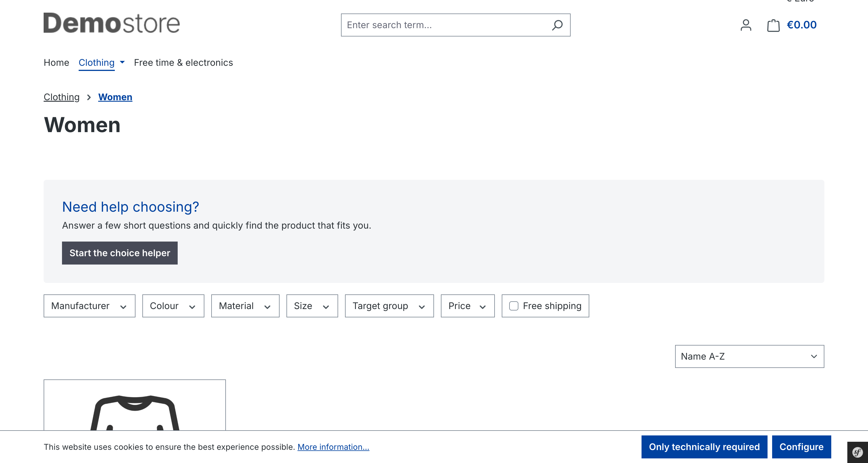Expand the Size filter

312,306
